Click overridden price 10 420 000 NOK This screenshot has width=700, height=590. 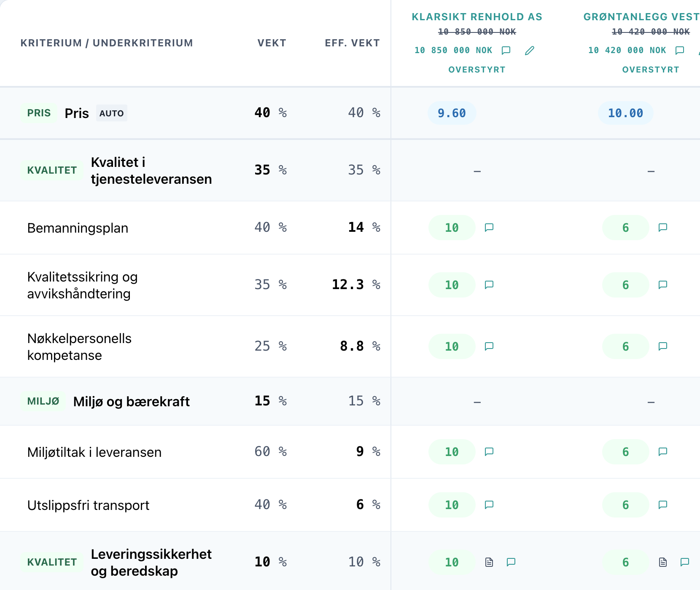[627, 51]
